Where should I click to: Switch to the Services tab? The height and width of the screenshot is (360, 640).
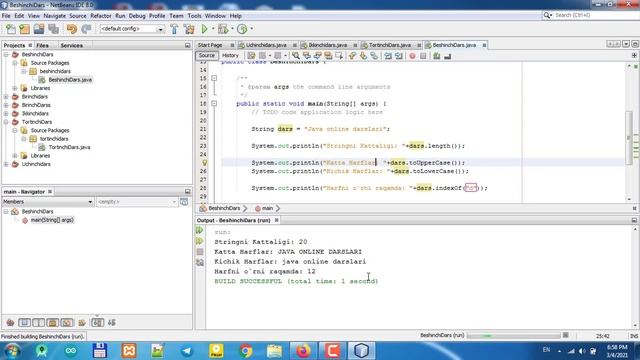coord(71,45)
